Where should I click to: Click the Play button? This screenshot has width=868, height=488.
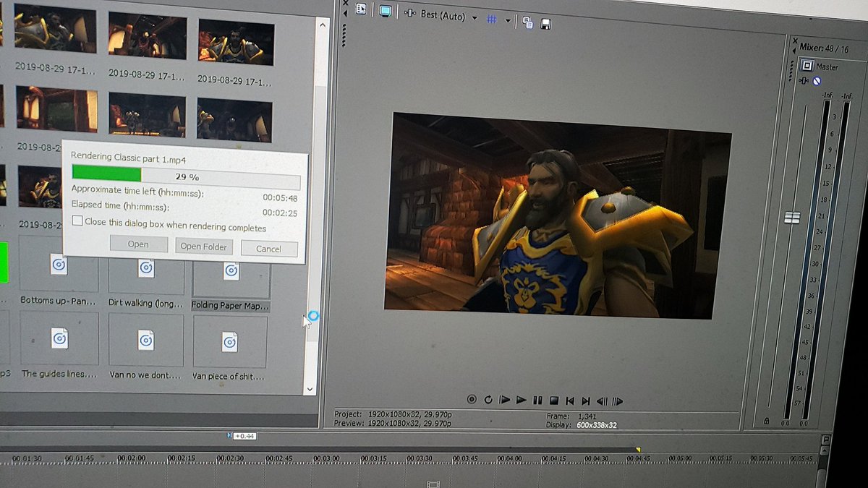pos(521,399)
